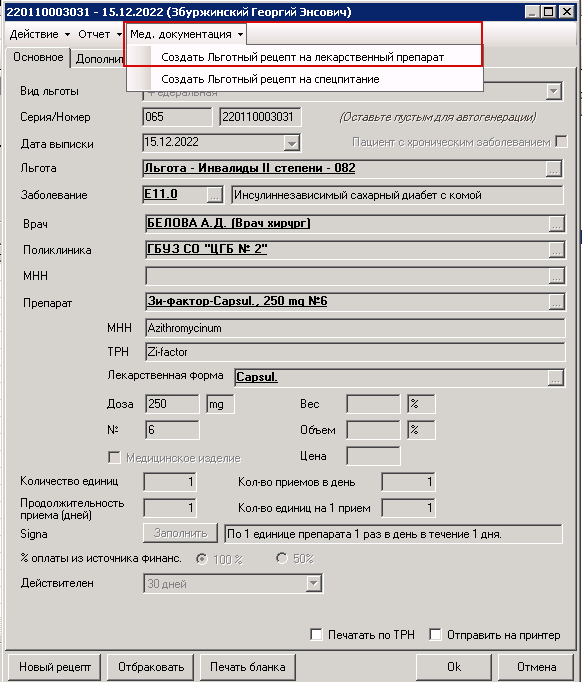Viewport: 582px width, 682px height.
Task: Click the Объем value field
Action: [x=373, y=430]
